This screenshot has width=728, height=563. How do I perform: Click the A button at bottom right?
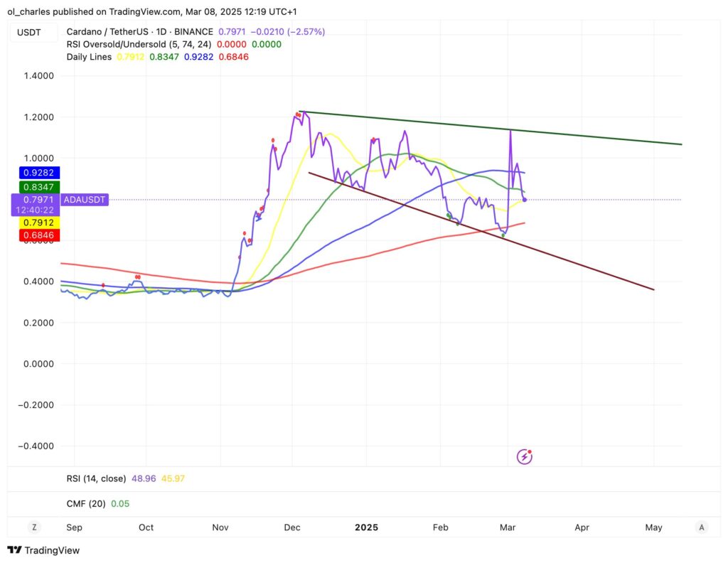pyautogui.click(x=701, y=527)
